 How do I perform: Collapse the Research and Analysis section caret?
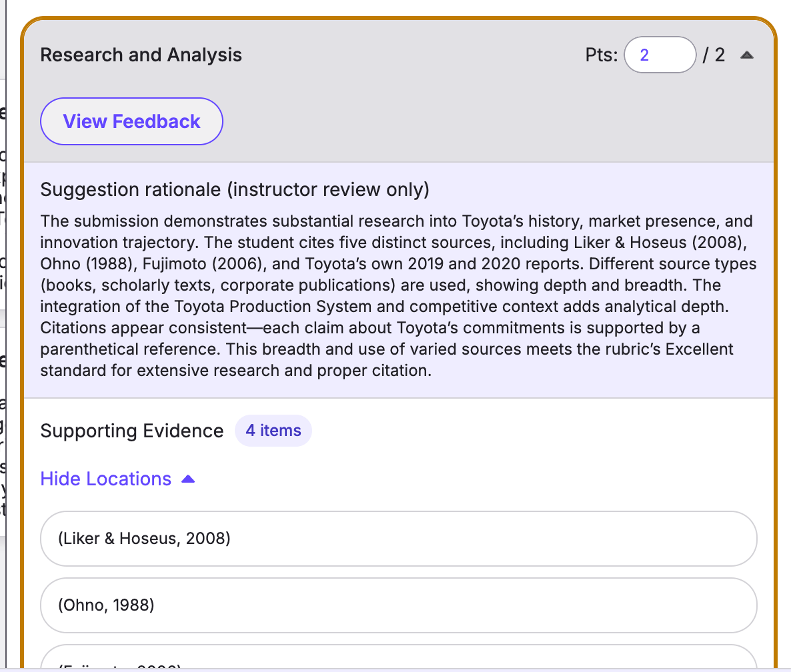747,55
